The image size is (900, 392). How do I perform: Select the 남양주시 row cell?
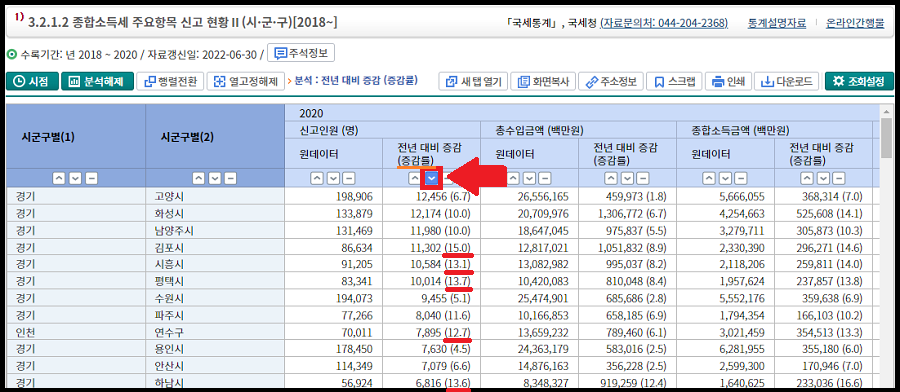[215, 231]
